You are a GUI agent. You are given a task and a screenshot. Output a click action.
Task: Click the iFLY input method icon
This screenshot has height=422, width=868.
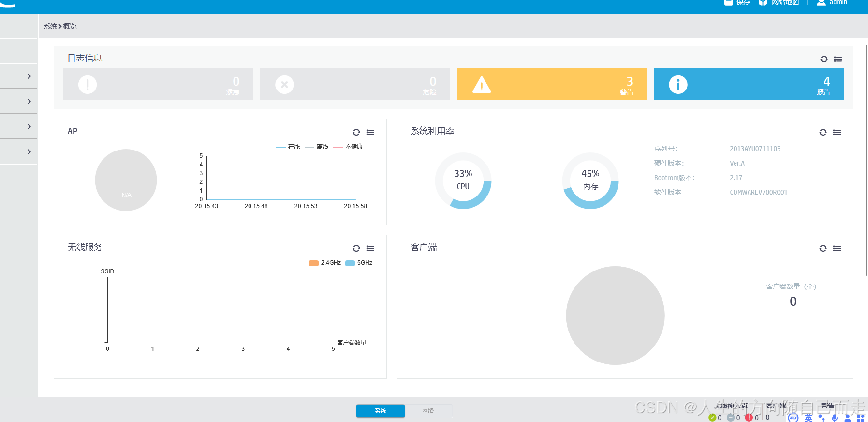click(x=793, y=418)
